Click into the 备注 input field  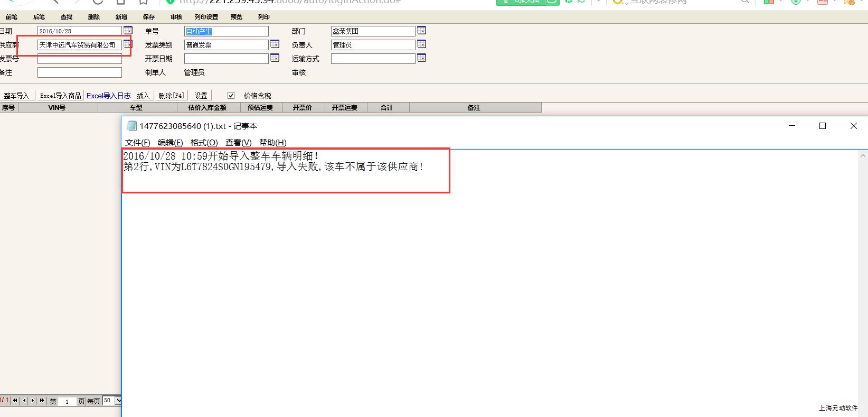point(79,72)
